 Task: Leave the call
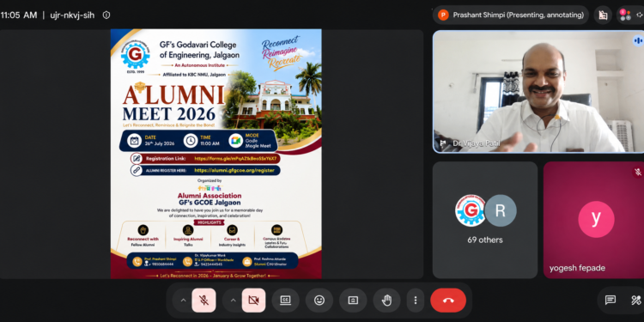[x=448, y=301]
